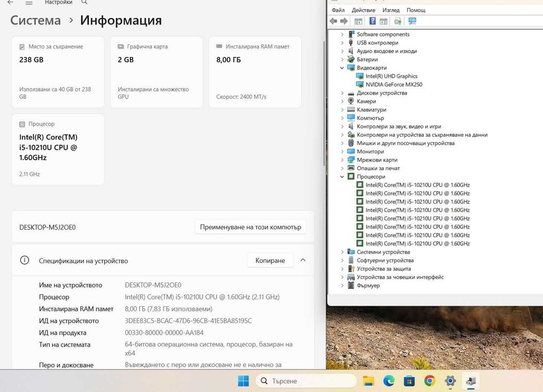Expand the Мрежови карти node
The height and width of the screenshot is (392, 543).
pyautogui.click(x=342, y=160)
